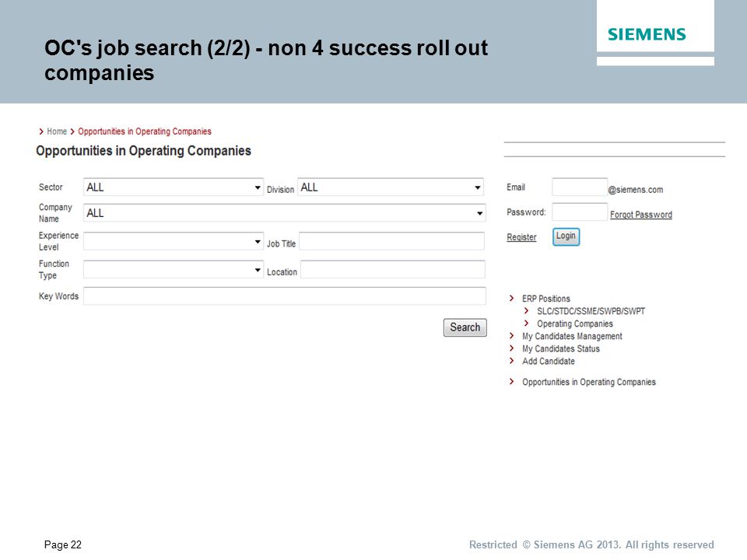The width and height of the screenshot is (747, 560).
Task: Click the Siemens logo
Action: coord(647,34)
